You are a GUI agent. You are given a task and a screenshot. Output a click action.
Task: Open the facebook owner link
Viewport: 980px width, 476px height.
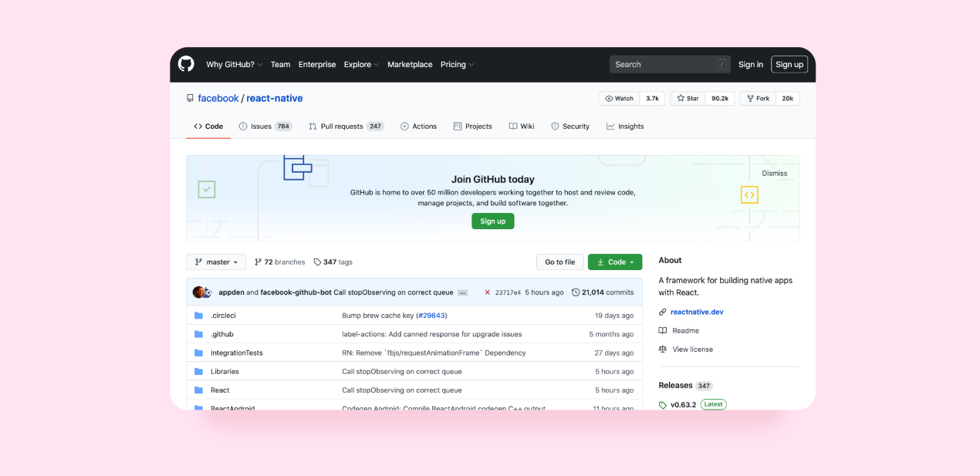pos(218,99)
